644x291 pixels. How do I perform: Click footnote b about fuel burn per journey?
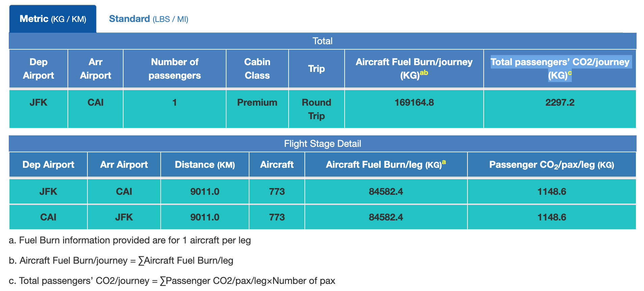click(x=121, y=261)
